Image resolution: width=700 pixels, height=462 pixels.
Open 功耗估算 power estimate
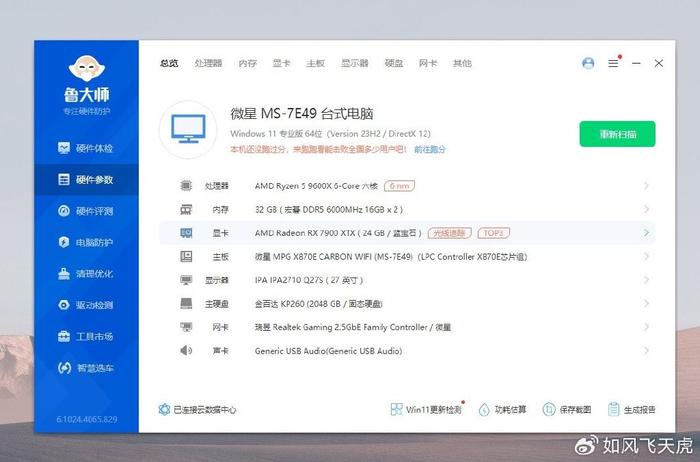[x=503, y=409]
